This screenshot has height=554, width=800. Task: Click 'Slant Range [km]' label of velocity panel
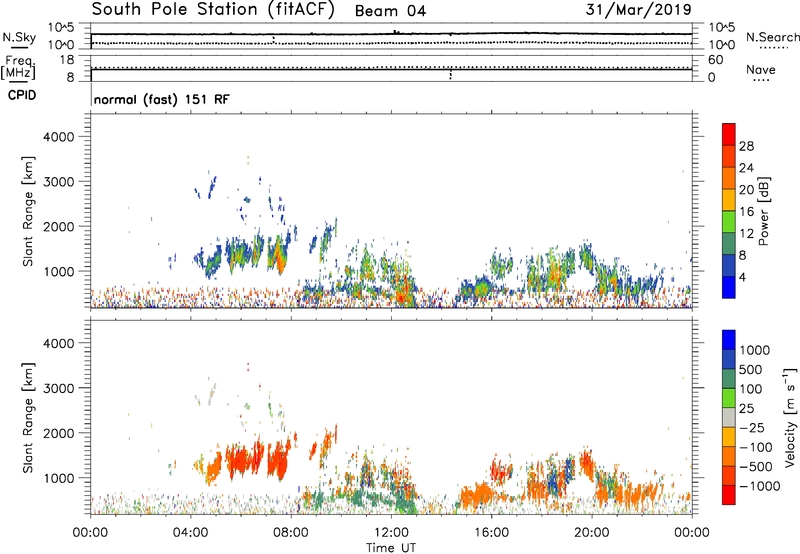coord(28,418)
